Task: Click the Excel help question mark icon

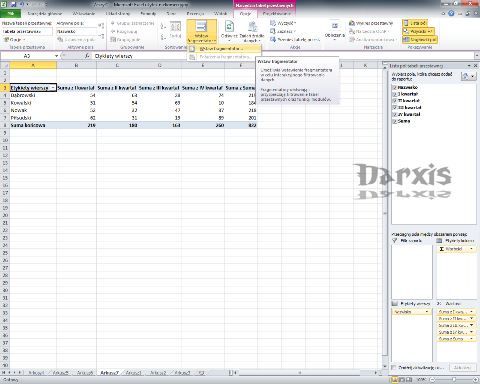Action: click(x=451, y=13)
